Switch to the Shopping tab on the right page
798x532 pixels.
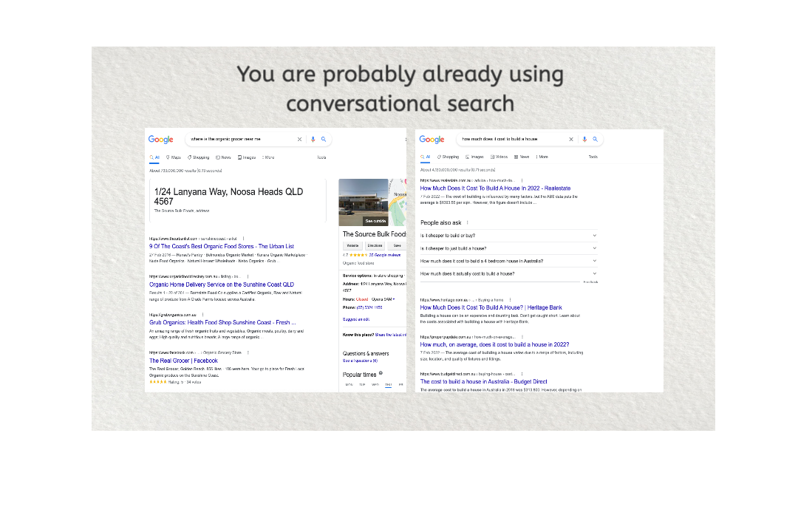point(449,157)
